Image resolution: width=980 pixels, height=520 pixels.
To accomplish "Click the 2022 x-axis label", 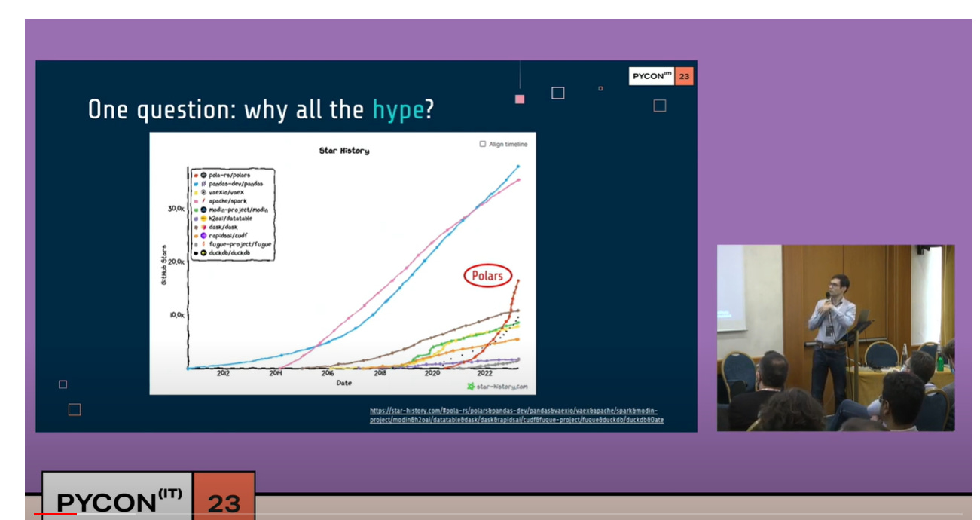I will click(x=484, y=373).
